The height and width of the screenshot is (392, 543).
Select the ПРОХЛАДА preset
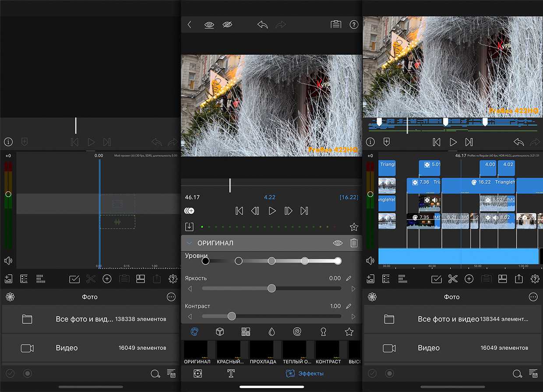pos(263,353)
